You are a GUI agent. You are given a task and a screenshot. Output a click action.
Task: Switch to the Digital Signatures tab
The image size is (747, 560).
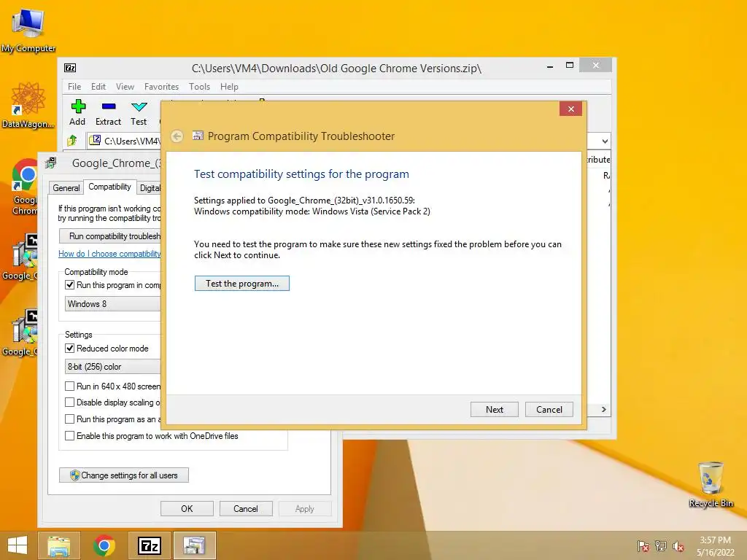(149, 188)
